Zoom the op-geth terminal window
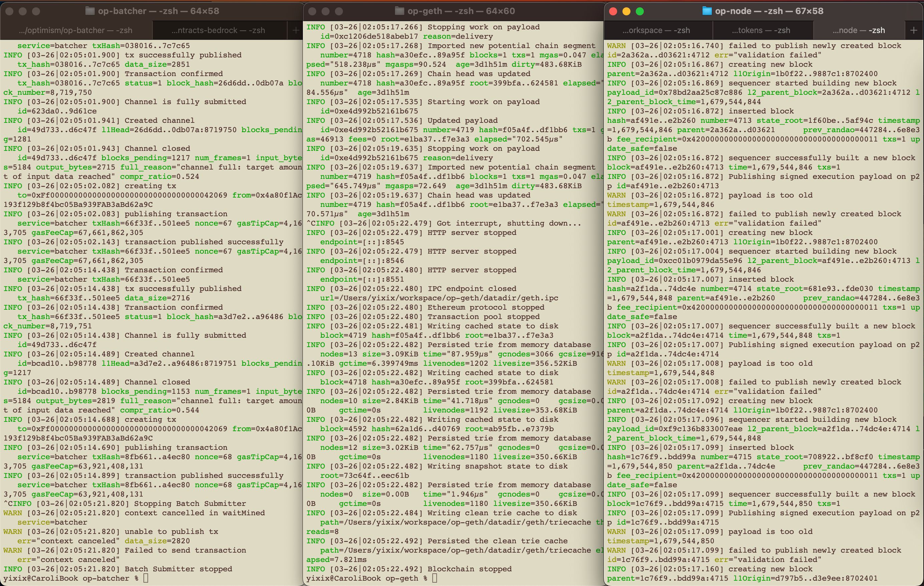Viewport: 924px width, 586px height. [339, 11]
